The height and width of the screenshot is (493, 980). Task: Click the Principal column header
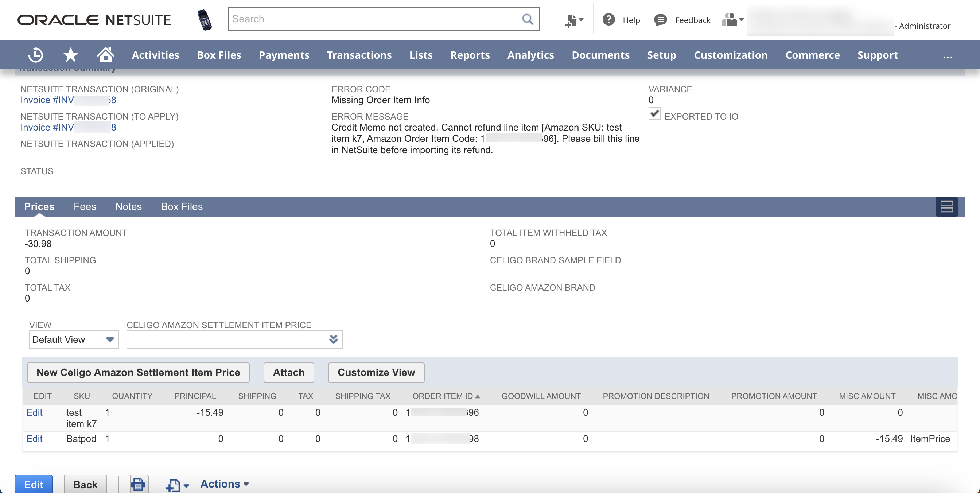click(195, 396)
